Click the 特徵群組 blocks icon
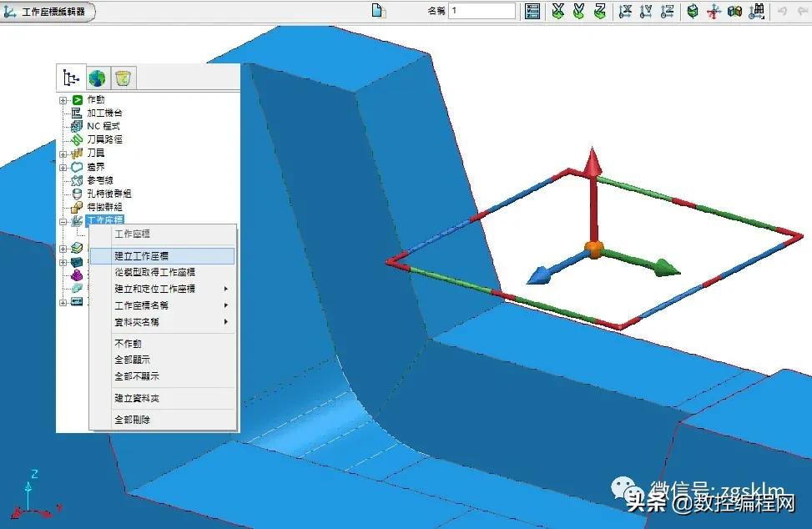 click(77, 207)
